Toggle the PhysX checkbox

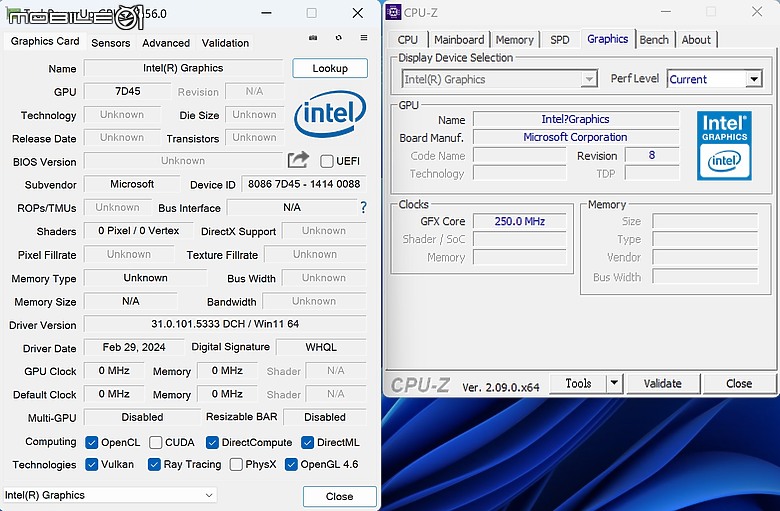coord(236,464)
